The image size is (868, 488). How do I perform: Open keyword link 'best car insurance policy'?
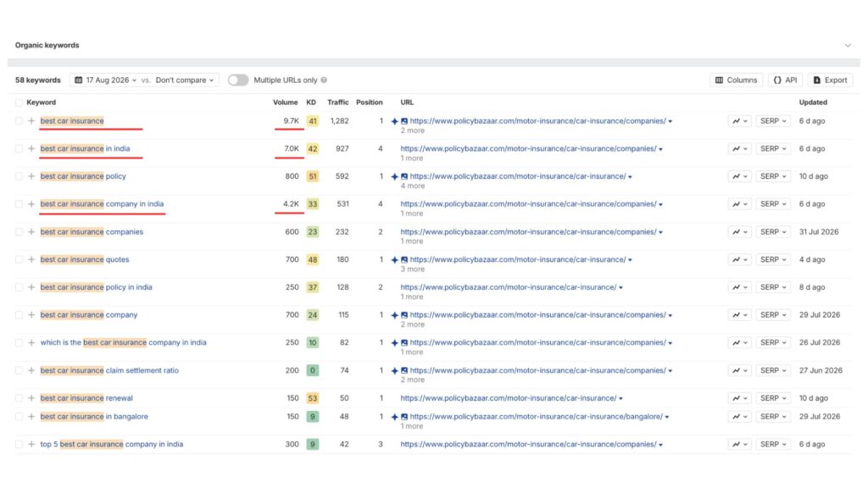click(x=83, y=176)
